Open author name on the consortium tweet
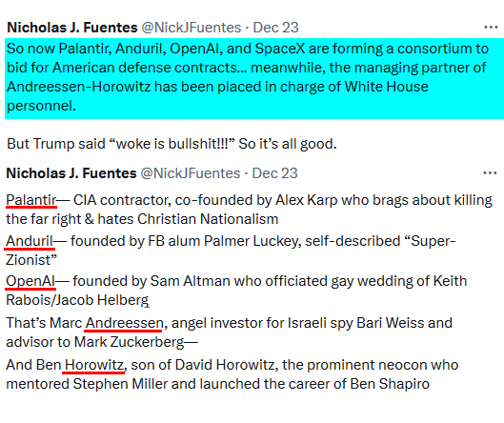This screenshot has width=504, height=423. (x=72, y=28)
